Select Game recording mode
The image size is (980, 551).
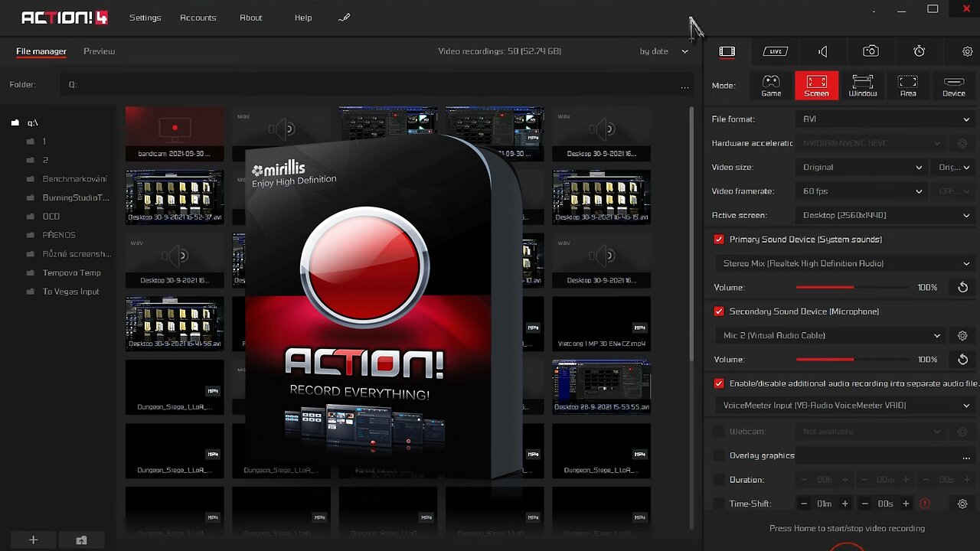(771, 86)
